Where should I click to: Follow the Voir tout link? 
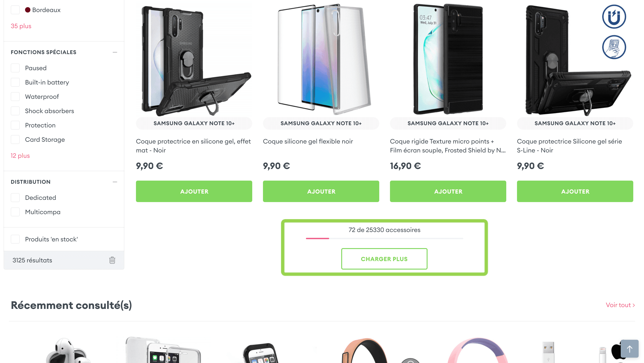(x=620, y=305)
